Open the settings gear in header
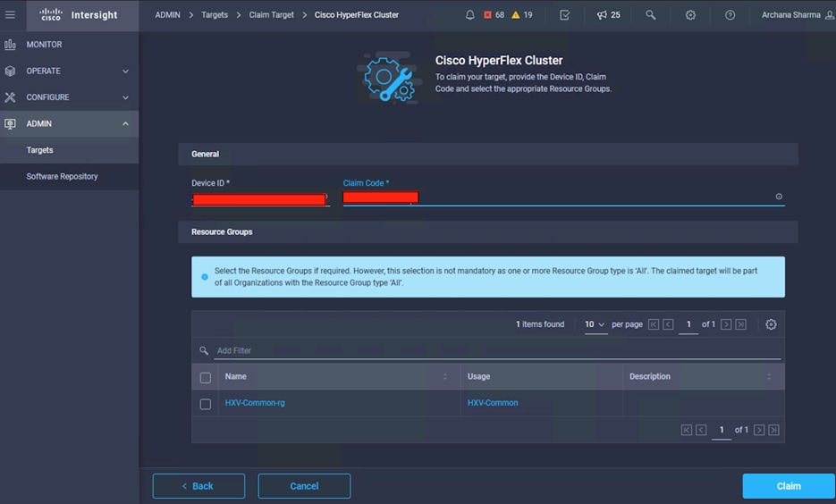836x504 pixels. tap(690, 15)
